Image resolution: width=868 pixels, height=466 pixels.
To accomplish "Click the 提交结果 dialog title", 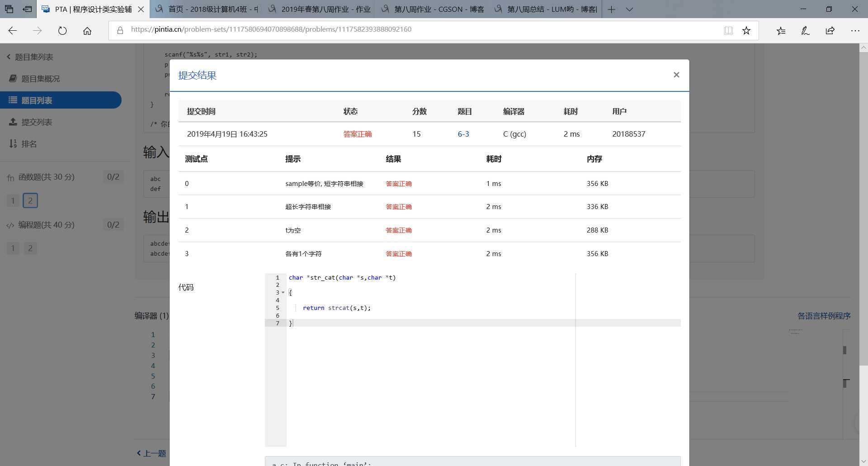I will point(197,75).
